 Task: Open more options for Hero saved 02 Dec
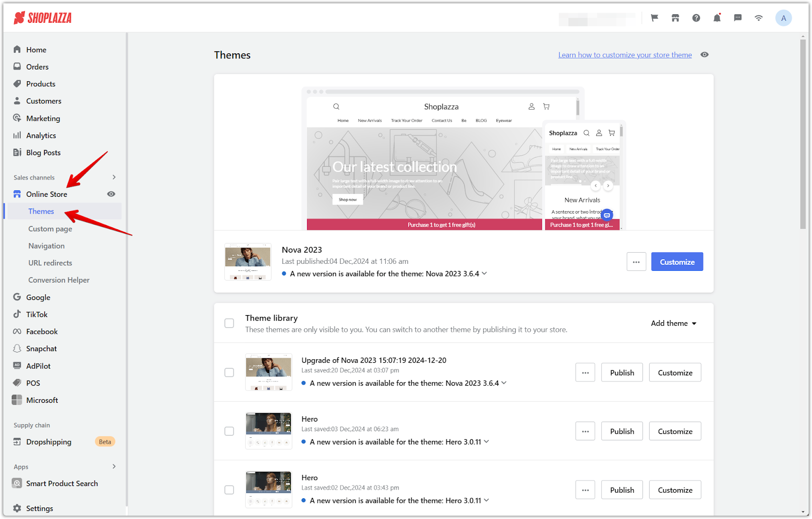pos(585,490)
